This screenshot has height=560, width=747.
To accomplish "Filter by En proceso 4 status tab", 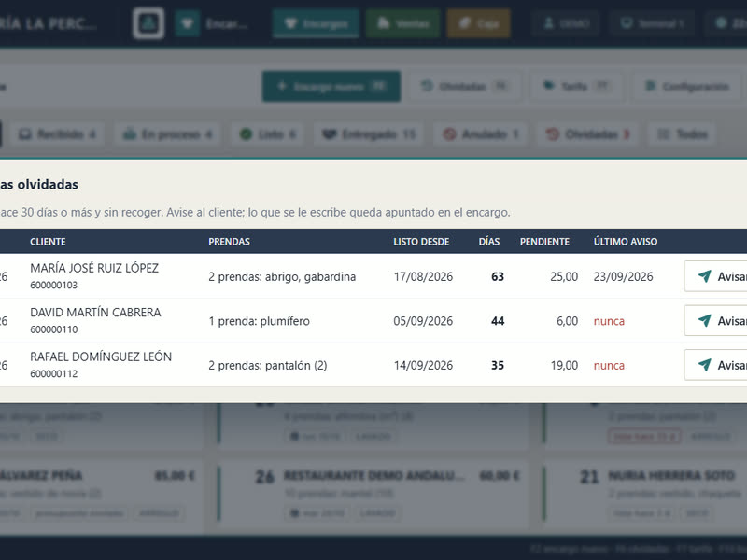I will coord(167,134).
